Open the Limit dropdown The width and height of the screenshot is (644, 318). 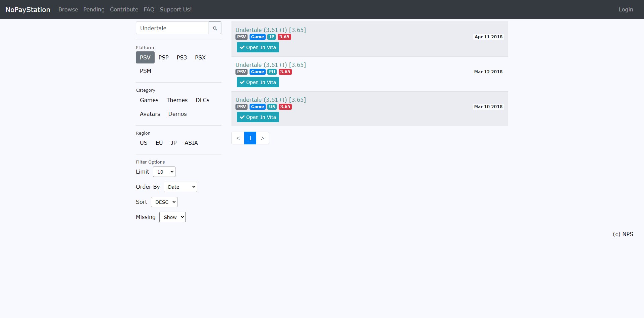(164, 172)
